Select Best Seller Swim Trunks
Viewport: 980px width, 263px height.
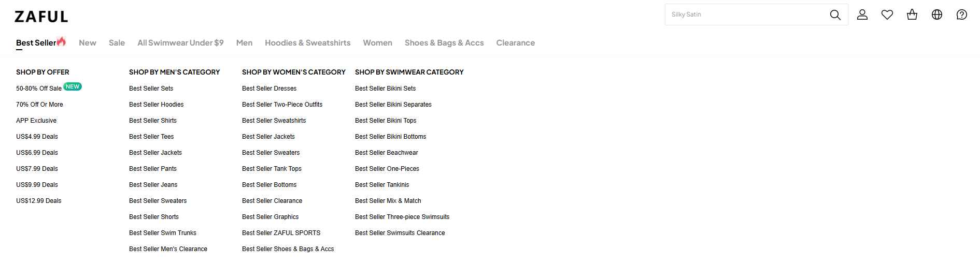point(163,233)
